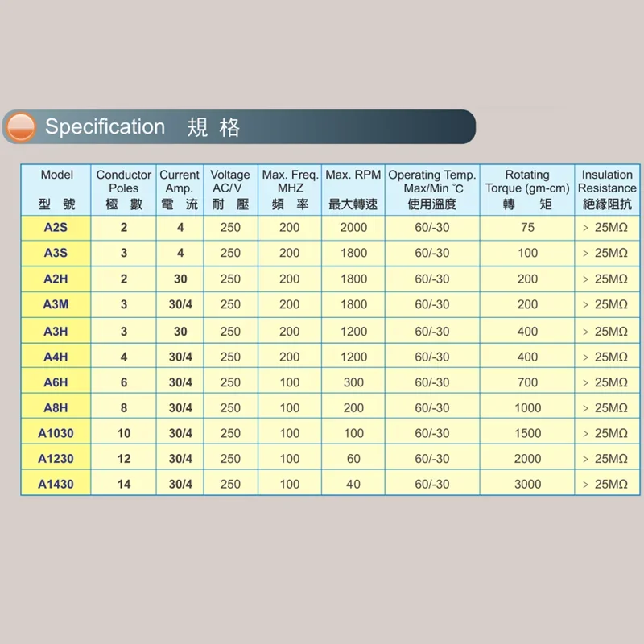This screenshot has width=644, height=644.
Task: Click the Operating Temp. column header
Action: (432, 190)
